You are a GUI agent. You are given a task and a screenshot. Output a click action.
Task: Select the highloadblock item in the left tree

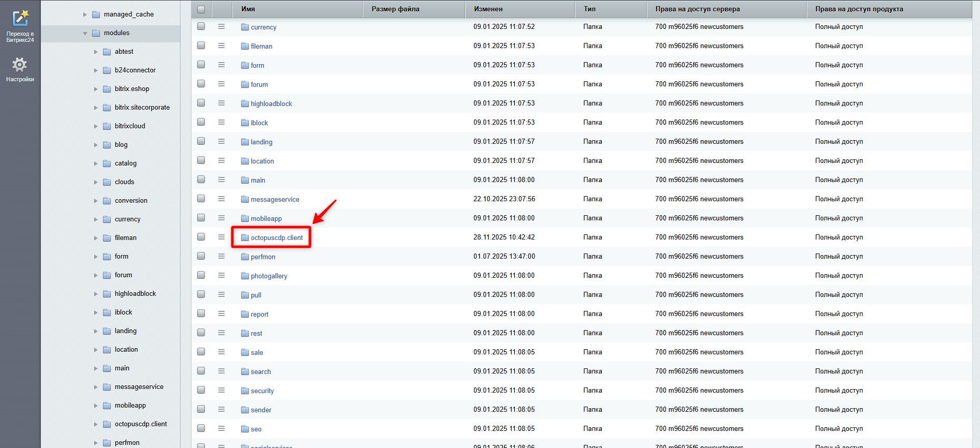coord(136,293)
